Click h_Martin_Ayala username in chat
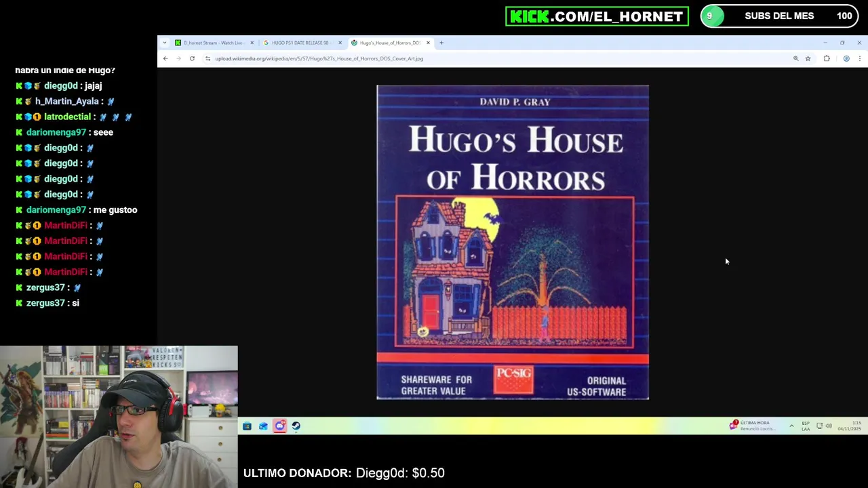 tap(67, 101)
